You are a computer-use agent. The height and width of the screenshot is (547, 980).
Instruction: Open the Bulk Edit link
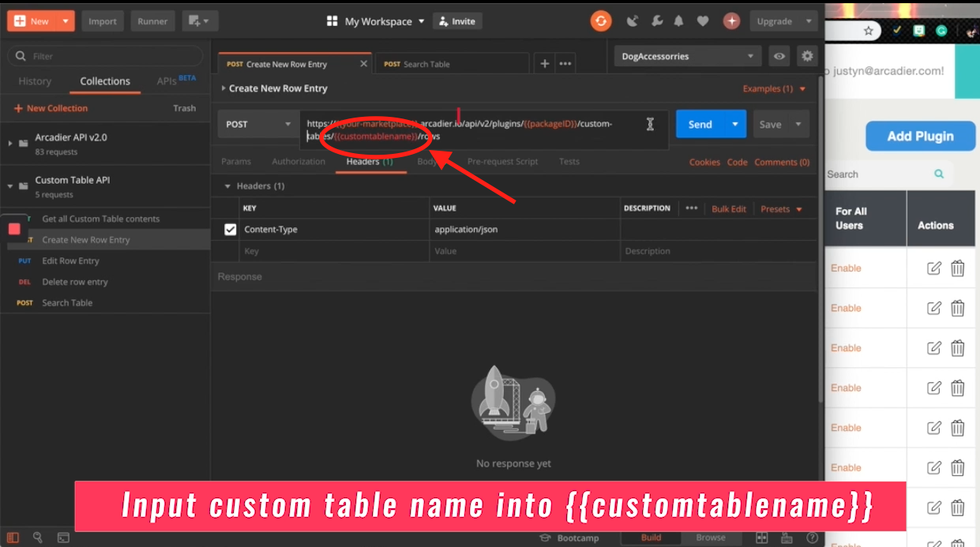coord(729,208)
